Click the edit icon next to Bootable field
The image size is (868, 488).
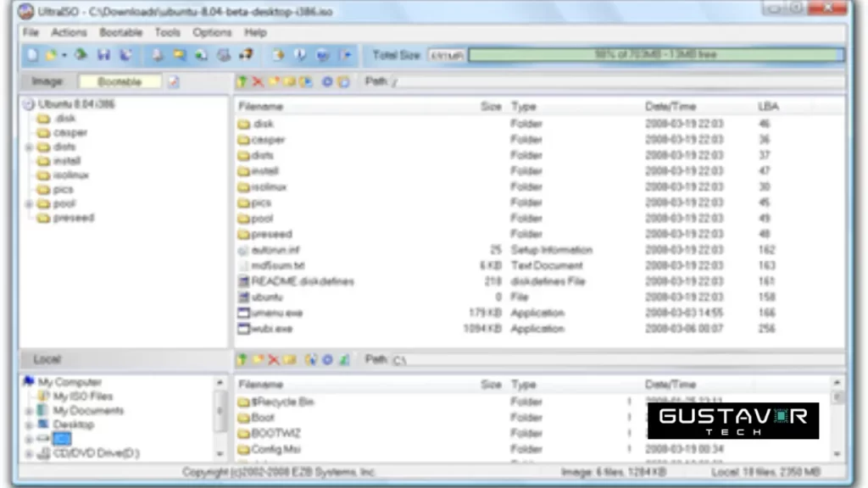coord(173,82)
